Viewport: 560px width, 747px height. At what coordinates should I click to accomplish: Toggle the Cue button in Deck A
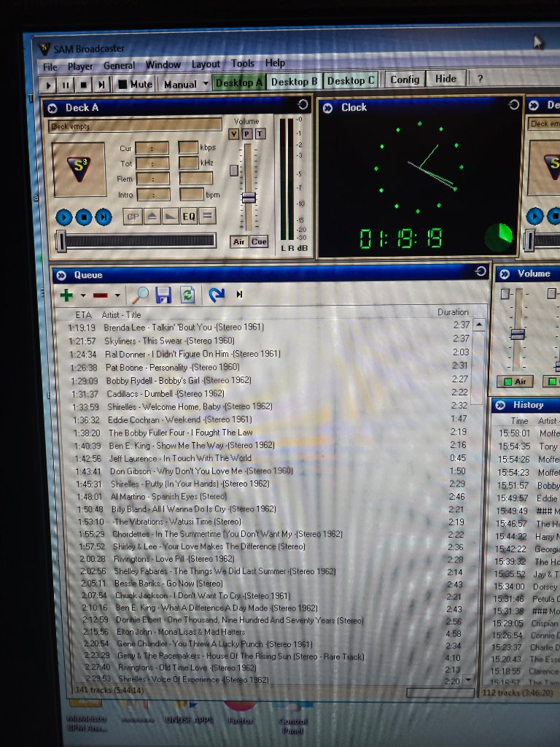259,241
